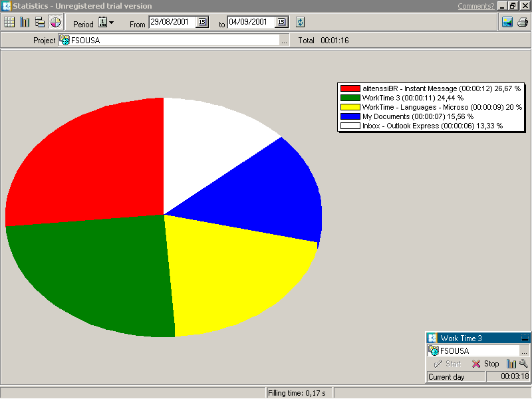This screenshot has height=399, width=532.
Task: Browse projects with main Project ellipsis button
Action: pos(285,41)
